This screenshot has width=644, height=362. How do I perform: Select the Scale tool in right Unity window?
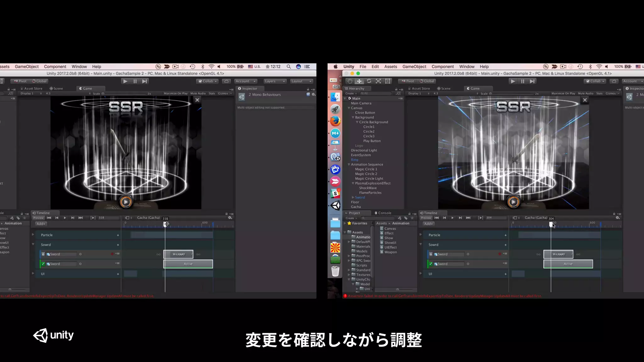[378, 81]
